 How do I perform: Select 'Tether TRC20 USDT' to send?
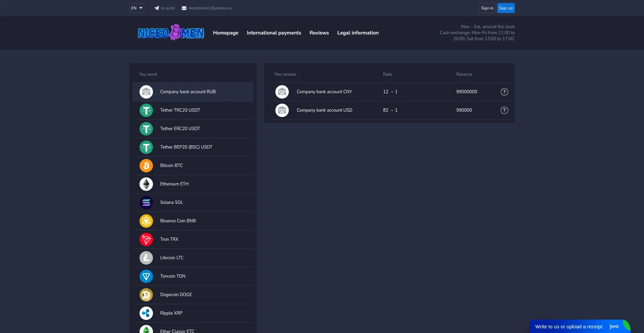pyautogui.click(x=193, y=110)
